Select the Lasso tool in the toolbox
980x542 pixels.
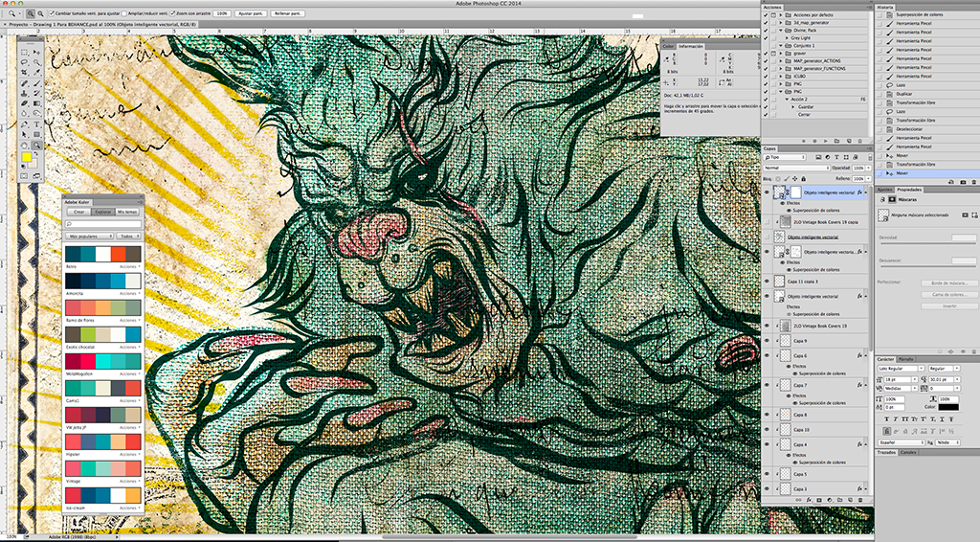pos(24,62)
